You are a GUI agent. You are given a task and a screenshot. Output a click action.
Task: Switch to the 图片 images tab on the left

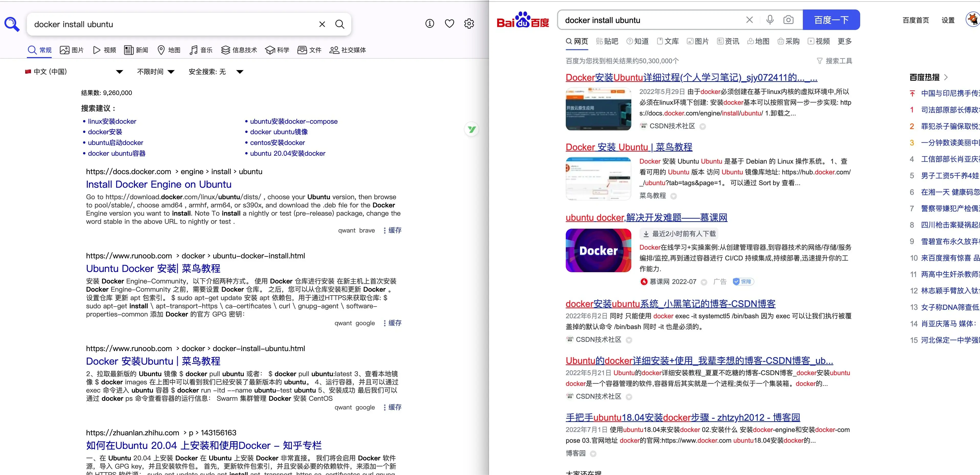click(71, 50)
